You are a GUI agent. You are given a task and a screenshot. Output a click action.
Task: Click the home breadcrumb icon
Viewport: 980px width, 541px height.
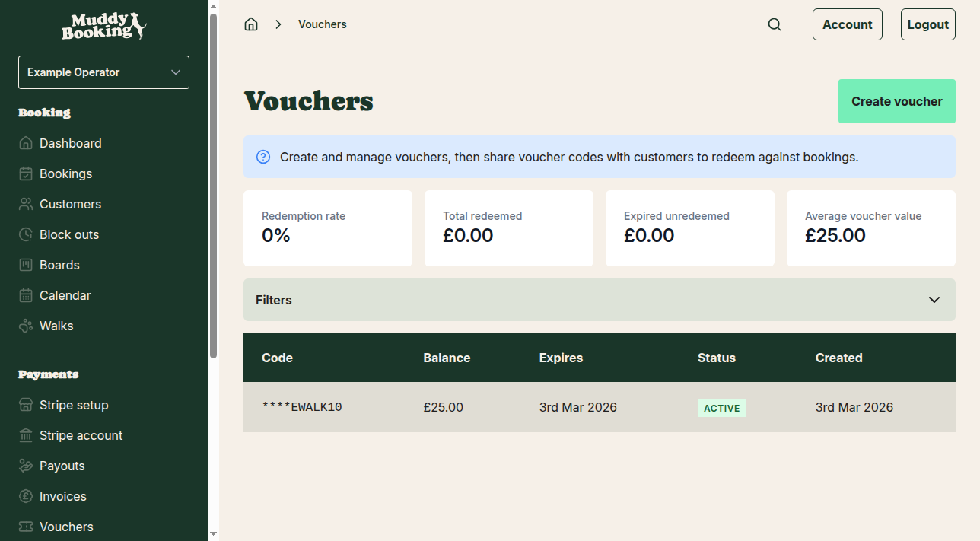pyautogui.click(x=251, y=24)
